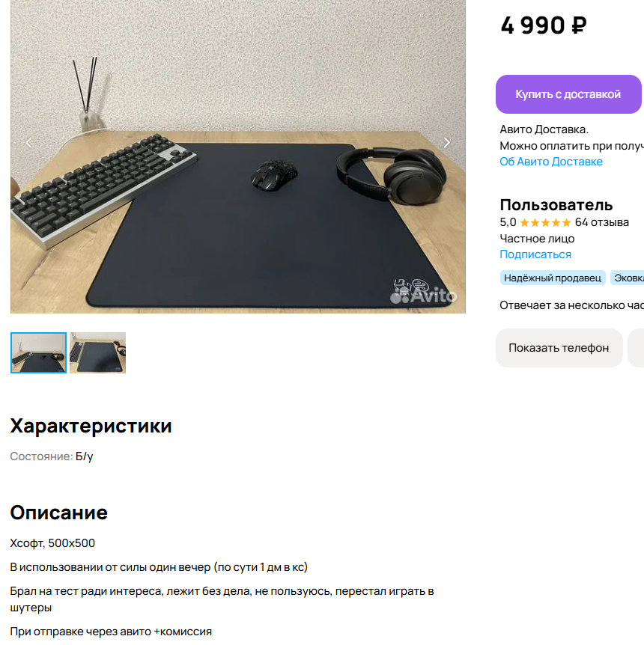
Task: Subscribe to seller via Подписаться
Action: click(x=535, y=254)
